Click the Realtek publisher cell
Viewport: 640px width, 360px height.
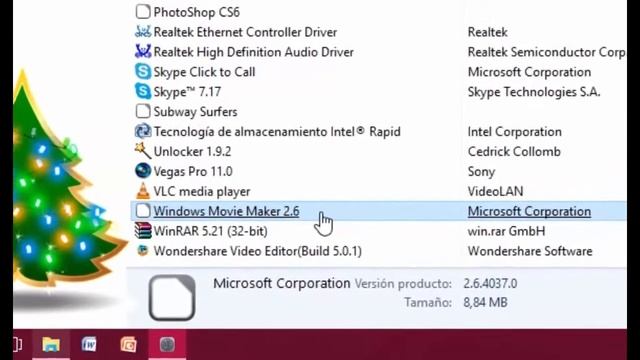pyautogui.click(x=487, y=32)
